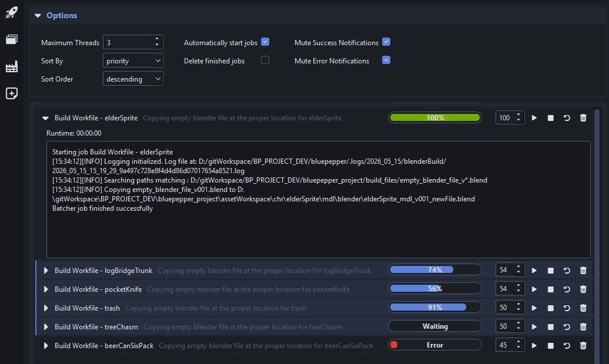Delete the beerCanSixPack job
Screen dimensions: 609x364
click(x=583, y=345)
